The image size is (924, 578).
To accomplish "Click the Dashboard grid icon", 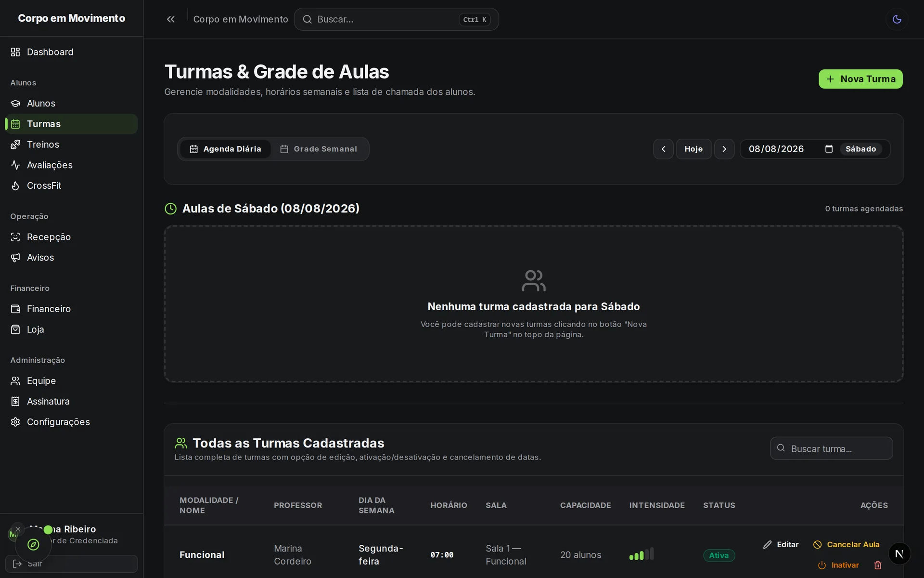I will [15, 52].
